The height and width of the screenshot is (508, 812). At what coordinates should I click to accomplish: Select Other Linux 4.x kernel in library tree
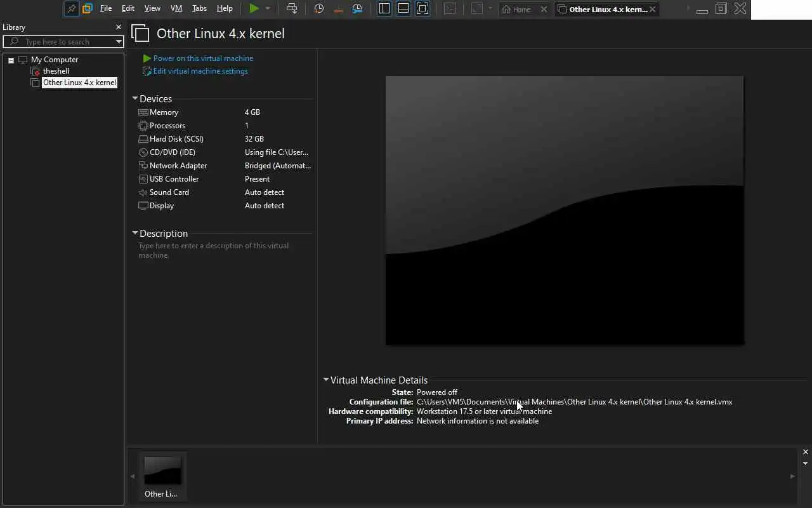click(x=79, y=83)
